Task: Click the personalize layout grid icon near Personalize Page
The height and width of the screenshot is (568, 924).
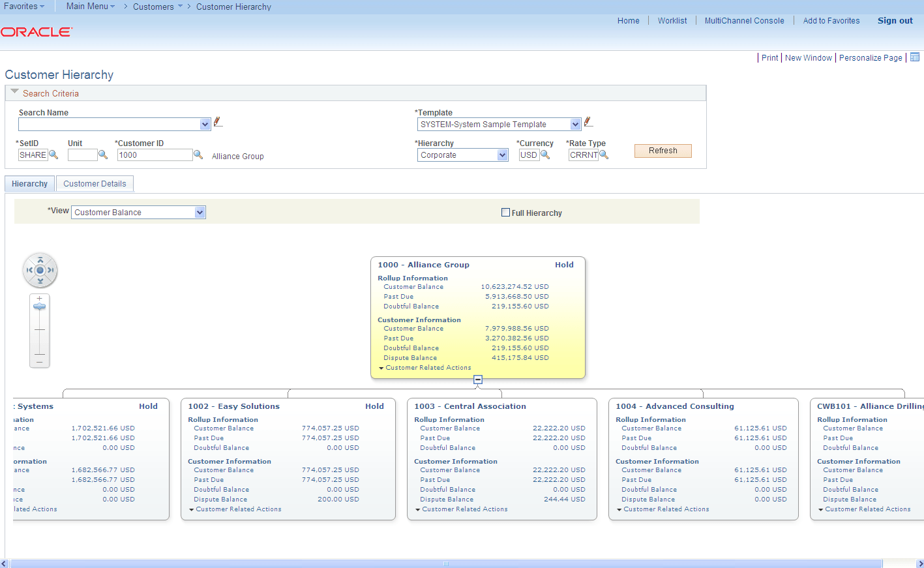Action: tap(915, 57)
